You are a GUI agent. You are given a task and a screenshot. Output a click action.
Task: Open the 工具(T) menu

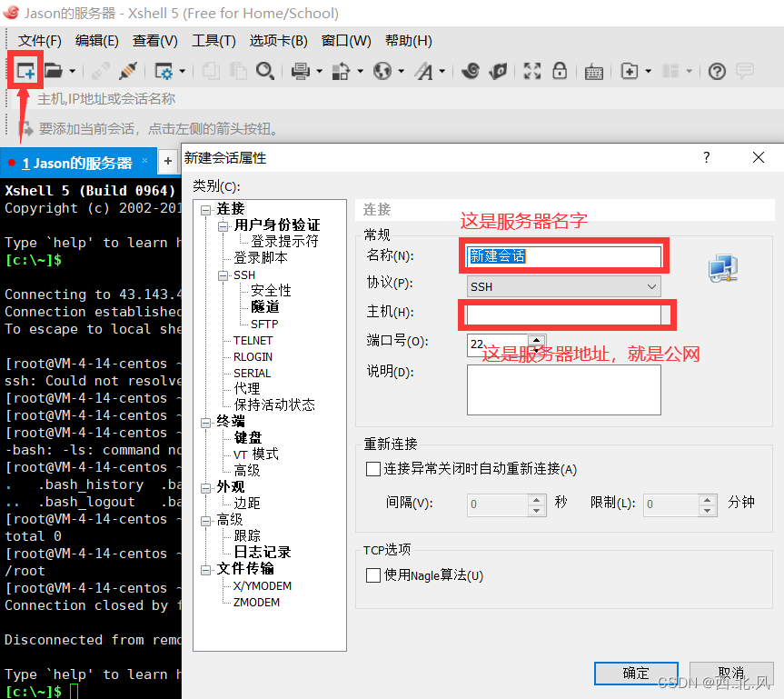[x=213, y=41]
